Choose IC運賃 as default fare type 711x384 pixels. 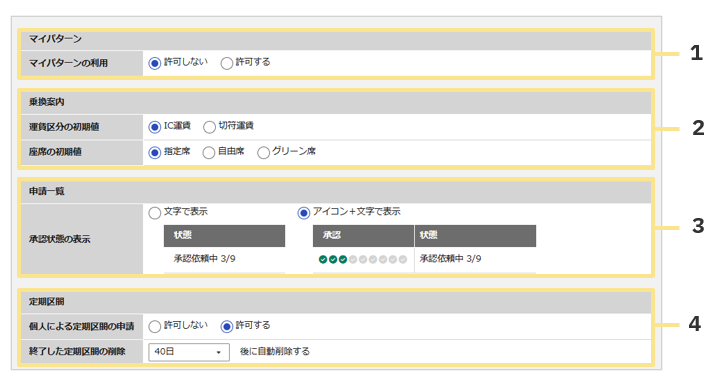155,127
